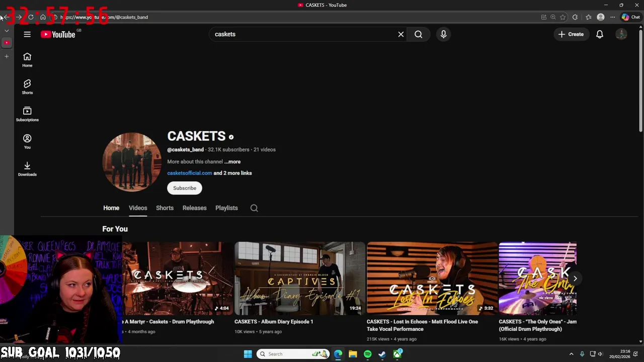Viewport: 644px width, 362px height.
Task: Open the Windows Start menu
Action: click(x=248, y=354)
